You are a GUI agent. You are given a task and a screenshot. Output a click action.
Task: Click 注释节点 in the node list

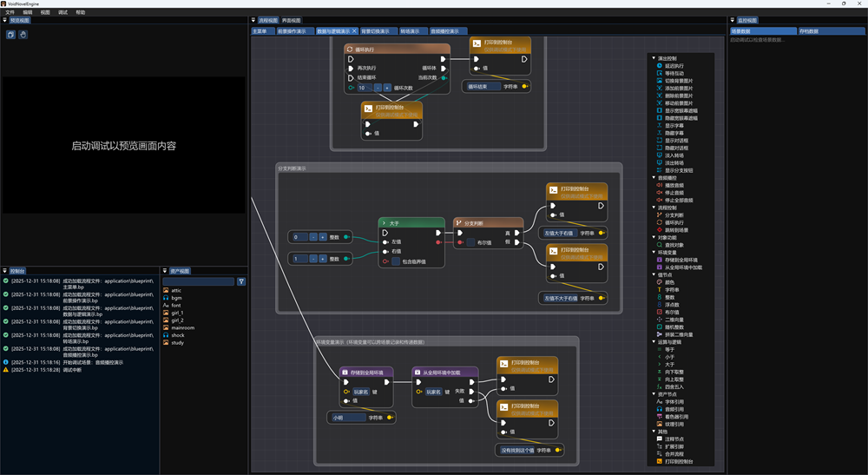coord(674,439)
